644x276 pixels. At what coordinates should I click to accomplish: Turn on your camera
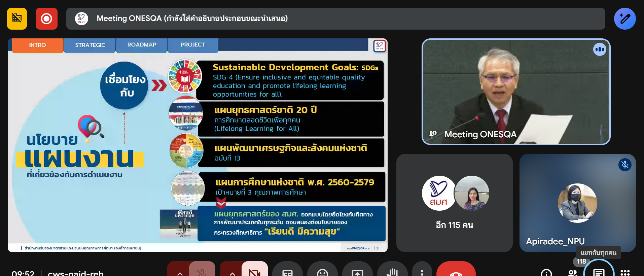pyautogui.click(x=255, y=271)
